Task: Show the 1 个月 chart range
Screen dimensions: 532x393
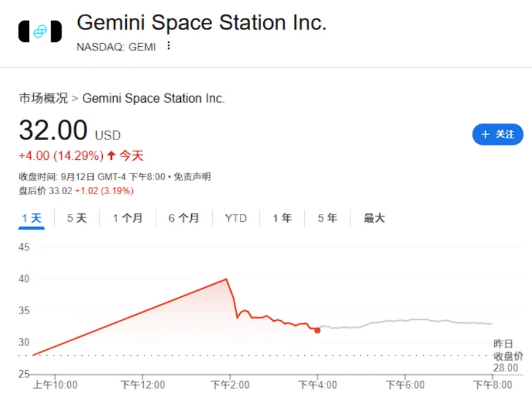Action: click(127, 218)
